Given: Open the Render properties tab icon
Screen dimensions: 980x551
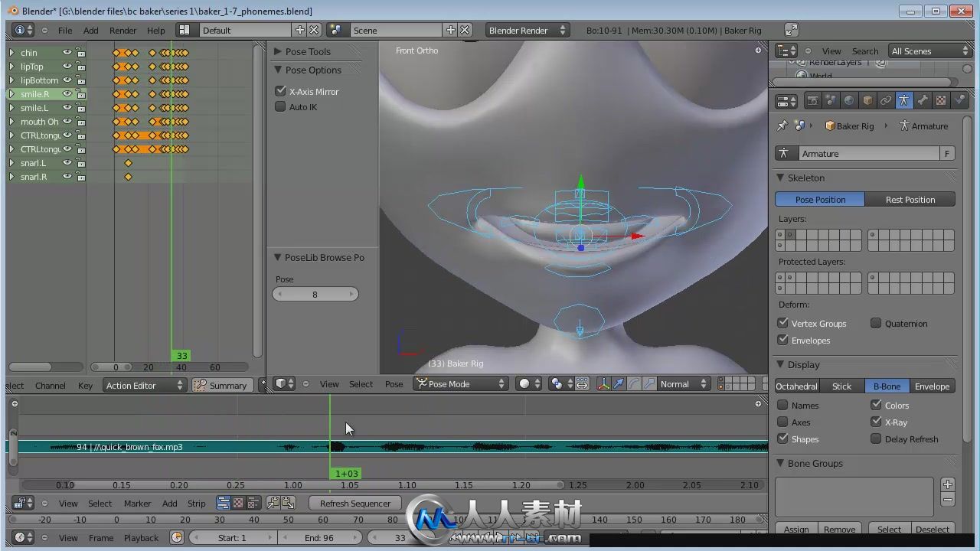Looking at the screenshot, I should click(812, 101).
